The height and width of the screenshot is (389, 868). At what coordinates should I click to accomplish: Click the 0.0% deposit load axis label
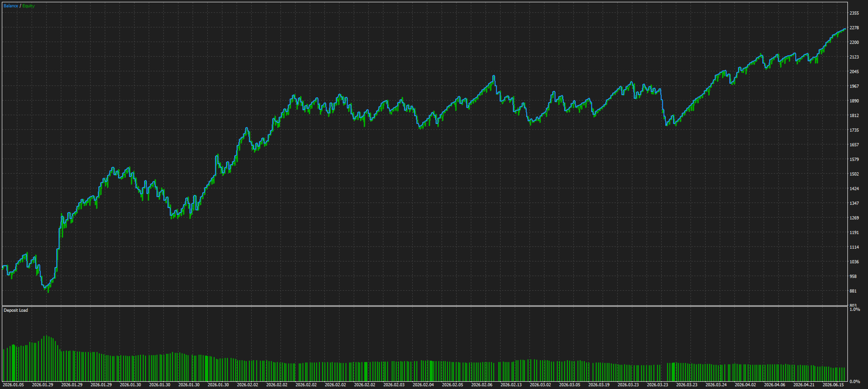click(855, 381)
